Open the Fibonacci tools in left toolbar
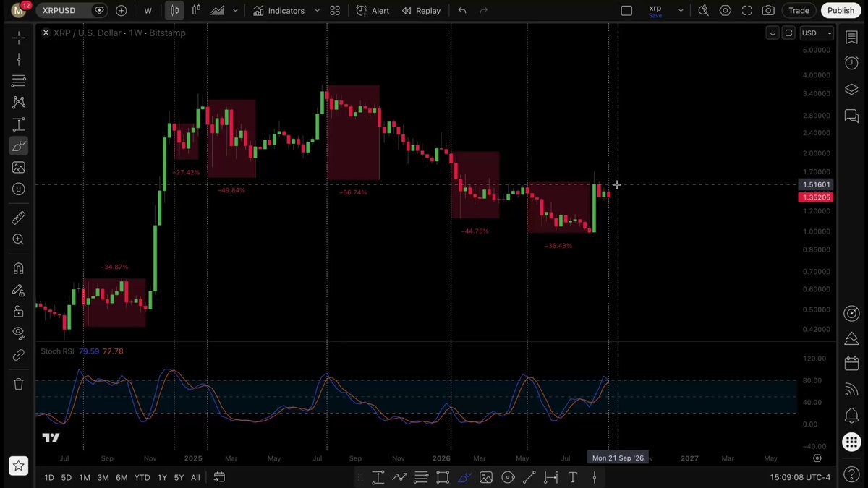 pos(19,81)
